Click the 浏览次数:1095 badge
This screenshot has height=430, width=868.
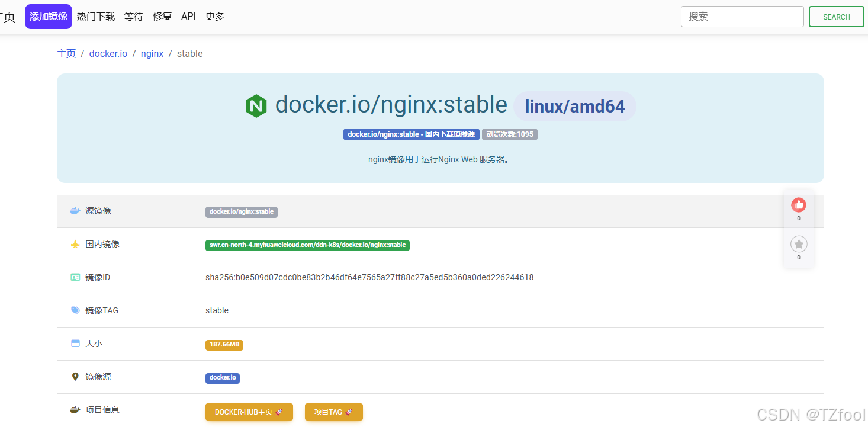510,134
